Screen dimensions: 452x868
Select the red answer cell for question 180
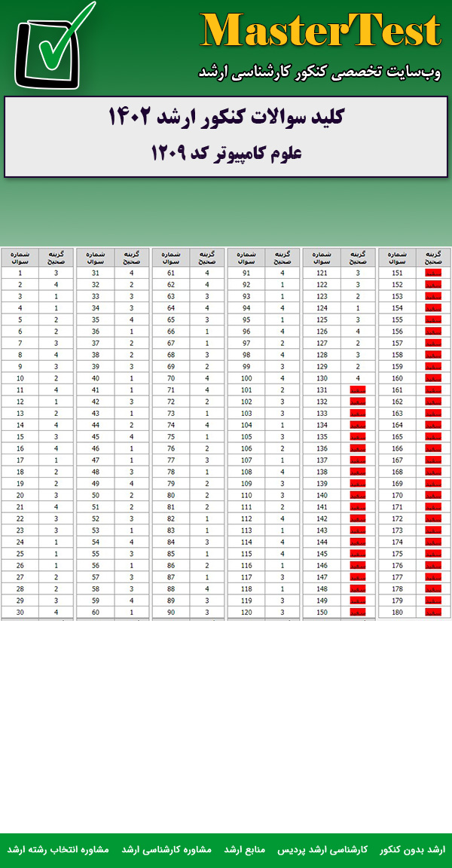pos(433,611)
